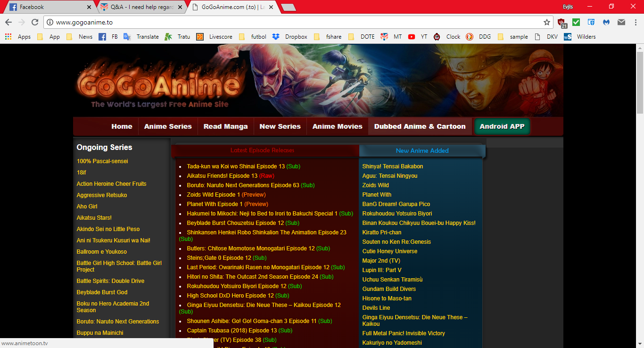Open the green checkmark extension icon
The image size is (644, 348).
tap(576, 22)
